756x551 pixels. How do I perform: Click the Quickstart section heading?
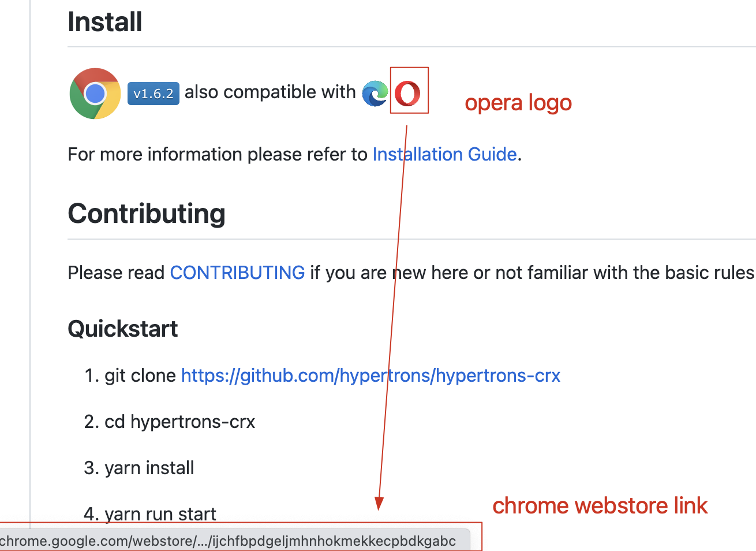[x=122, y=329]
